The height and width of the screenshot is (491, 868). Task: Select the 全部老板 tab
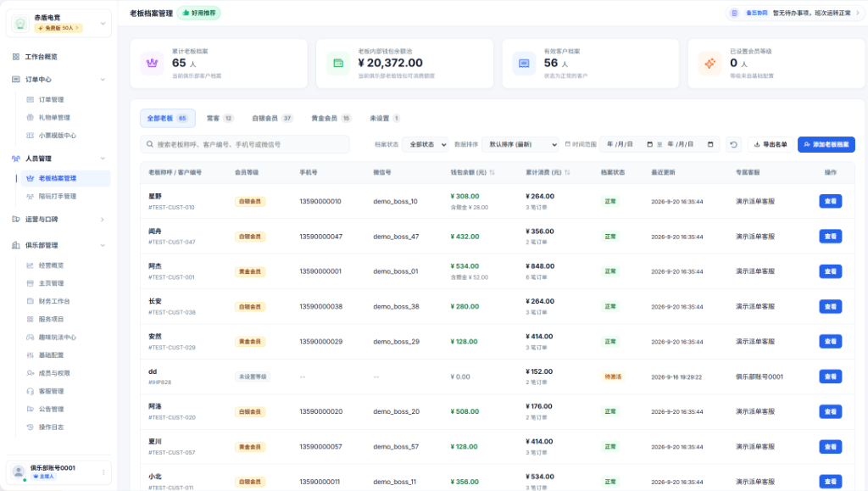pyautogui.click(x=167, y=118)
